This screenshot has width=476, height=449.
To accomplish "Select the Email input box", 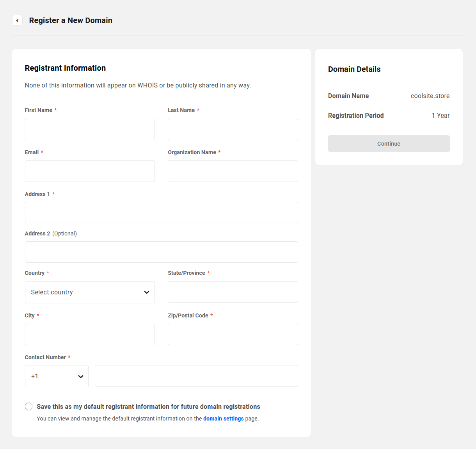I will point(90,171).
